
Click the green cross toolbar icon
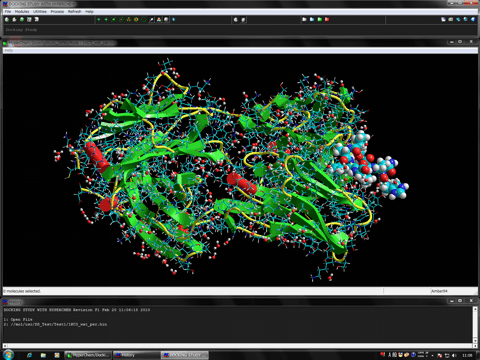(113, 19)
